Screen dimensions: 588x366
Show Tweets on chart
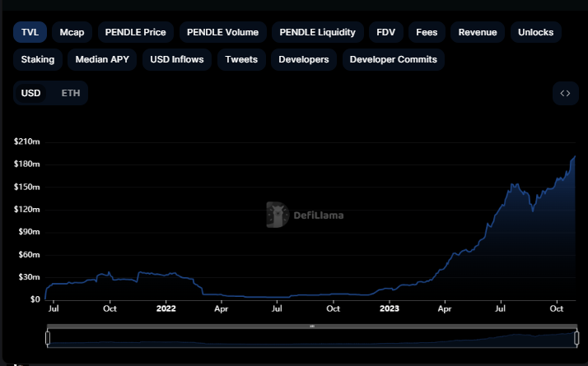(241, 59)
